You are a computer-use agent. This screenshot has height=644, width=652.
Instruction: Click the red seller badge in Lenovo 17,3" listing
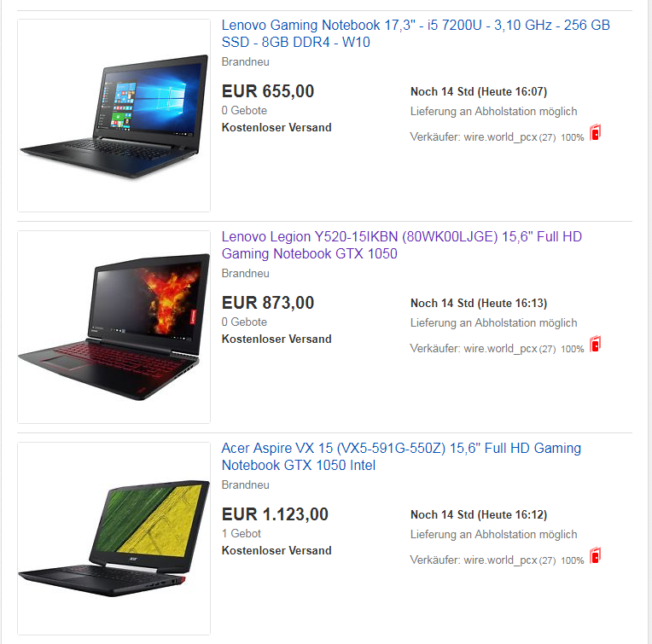click(596, 132)
